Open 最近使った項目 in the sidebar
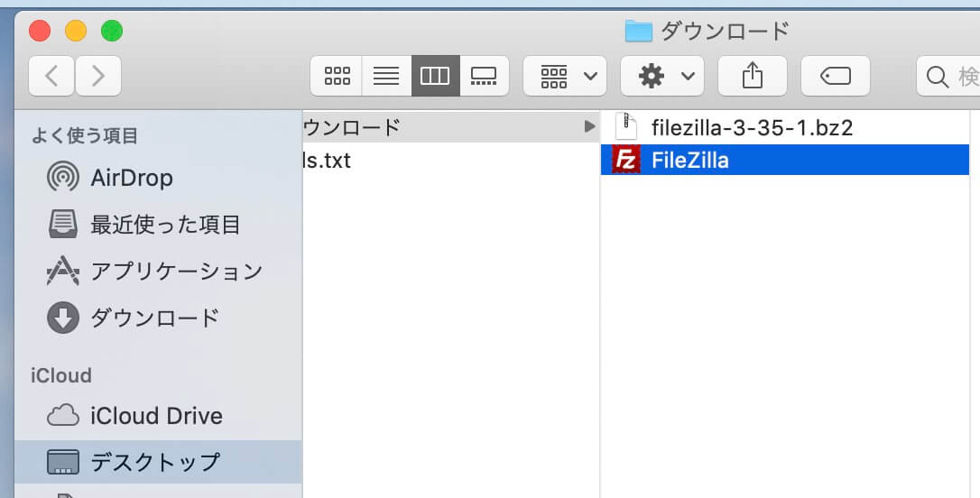Image resolution: width=980 pixels, height=498 pixels. coord(164,224)
